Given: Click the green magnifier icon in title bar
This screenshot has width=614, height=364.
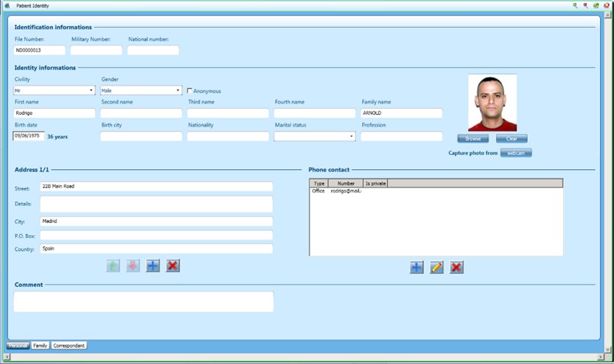Looking at the screenshot, I should pos(576,5).
